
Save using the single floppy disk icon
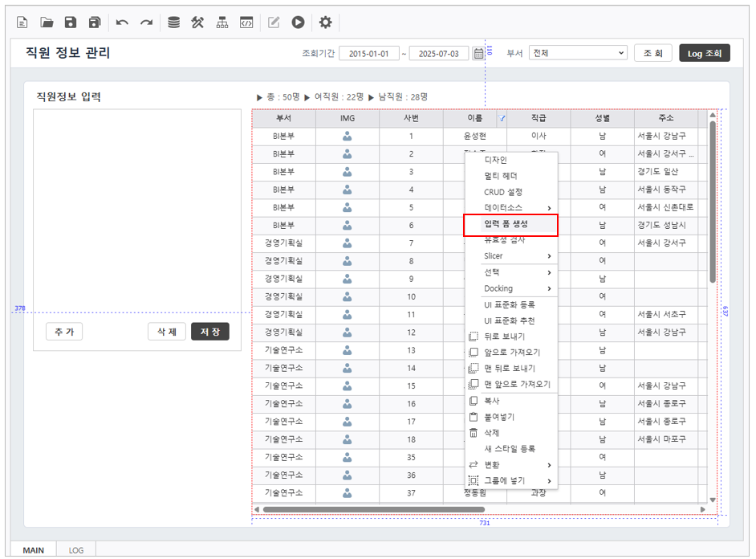pyautogui.click(x=71, y=22)
